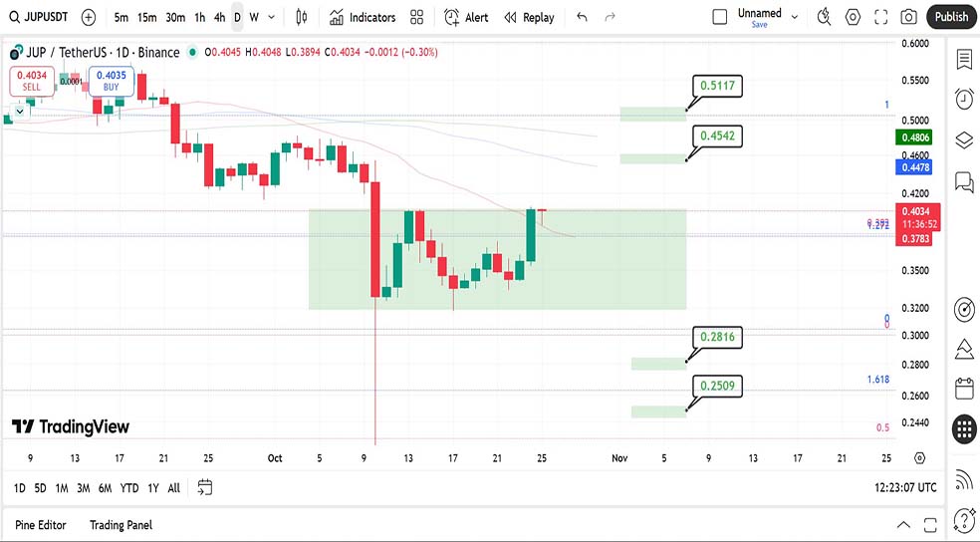The image size is (980, 542).
Task: Click the Go to date icon
Action: tap(205, 487)
